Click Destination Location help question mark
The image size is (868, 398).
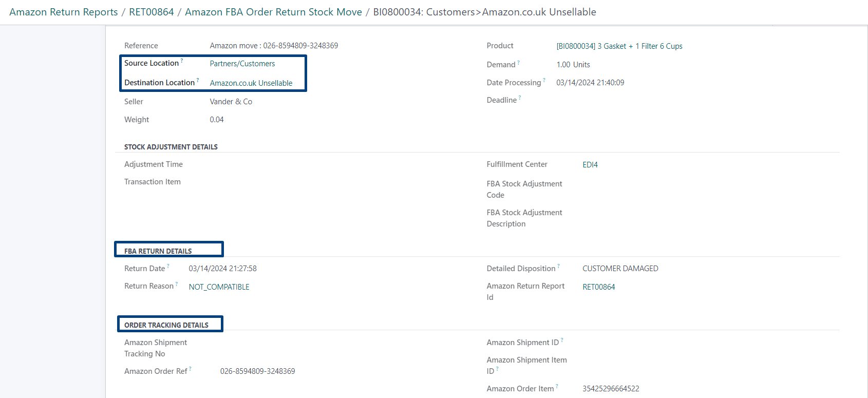pos(198,80)
